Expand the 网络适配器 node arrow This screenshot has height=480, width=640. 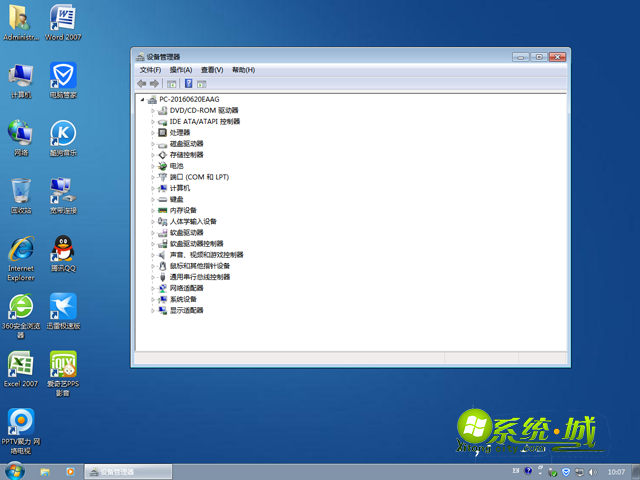(x=153, y=288)
